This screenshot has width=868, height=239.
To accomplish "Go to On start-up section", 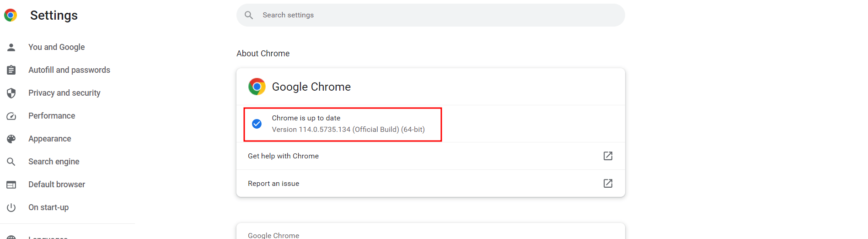I will point(48,207).
